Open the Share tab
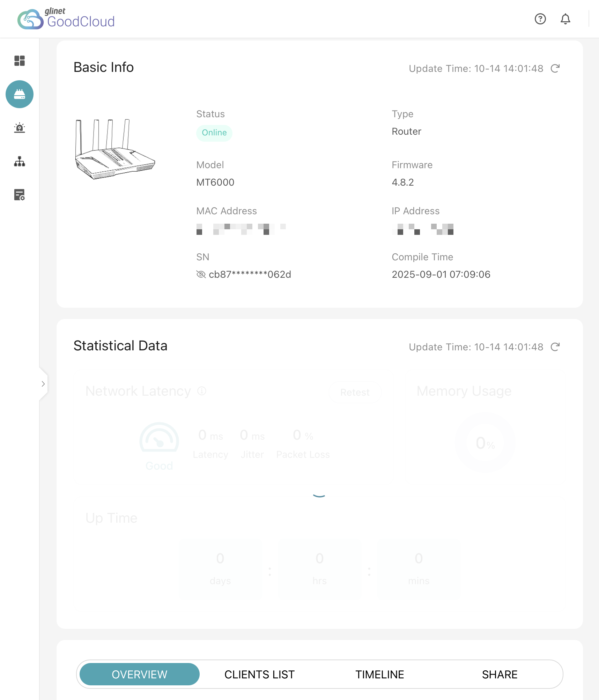Viewport: 599px width, 700px height. pos(500,675)
